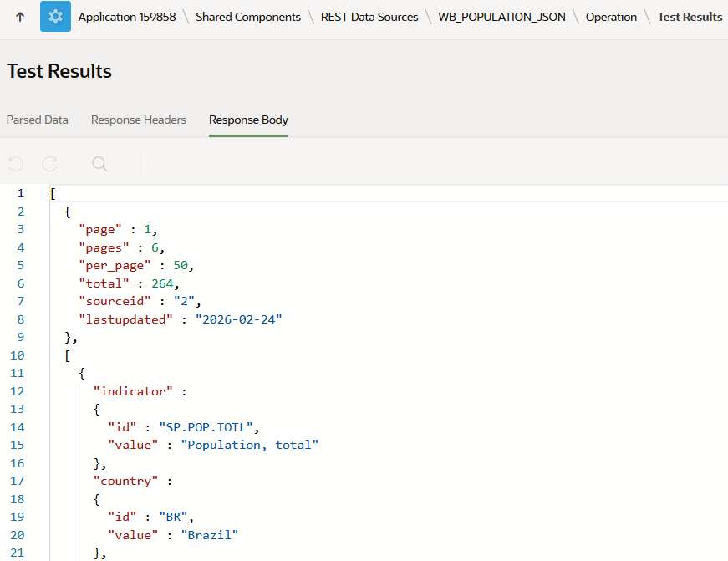This screenshot has width=728, height=561.
Task: Navigate to REST Data Sources breadcrumb
Action: pyautogui.click(x=369, y=17)
